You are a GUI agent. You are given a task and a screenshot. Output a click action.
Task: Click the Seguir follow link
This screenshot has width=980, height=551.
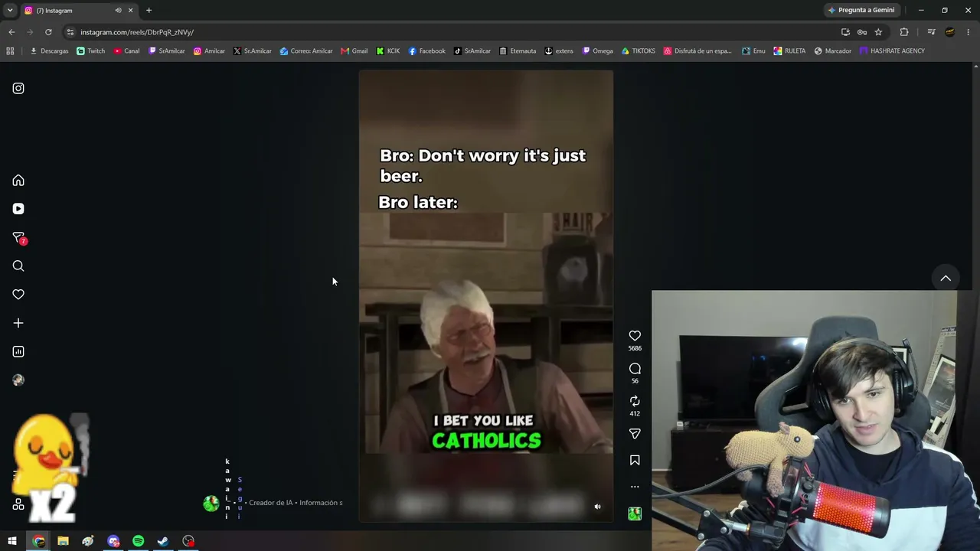point(240,497)
